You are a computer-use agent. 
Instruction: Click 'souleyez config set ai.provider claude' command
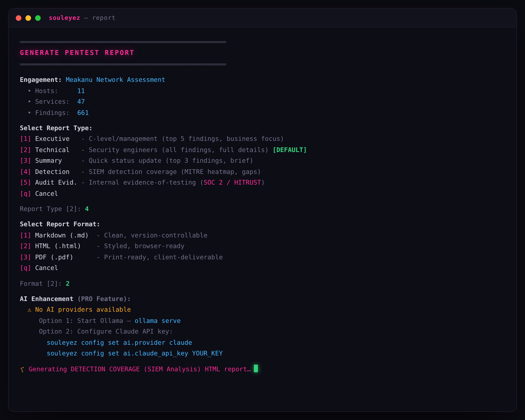tap(119, 343)
